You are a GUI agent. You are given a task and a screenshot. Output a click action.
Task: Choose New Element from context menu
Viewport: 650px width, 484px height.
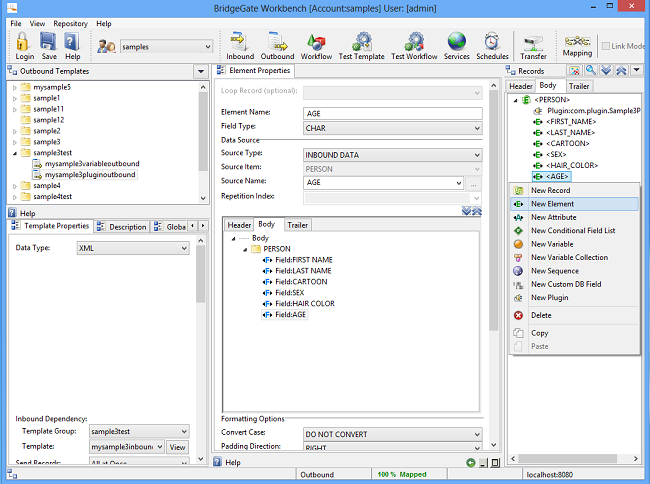[575, 204]
